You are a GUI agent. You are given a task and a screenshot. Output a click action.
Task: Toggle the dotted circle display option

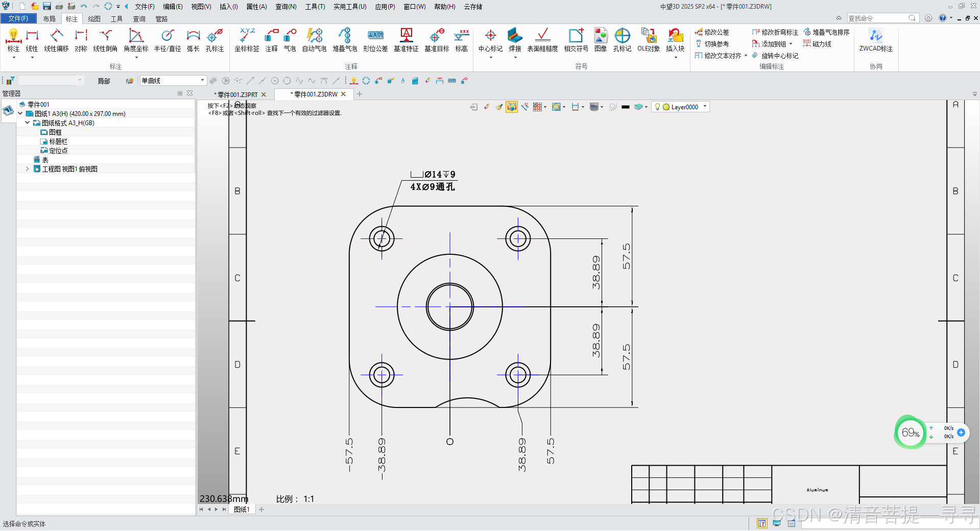tap(613, 107)
